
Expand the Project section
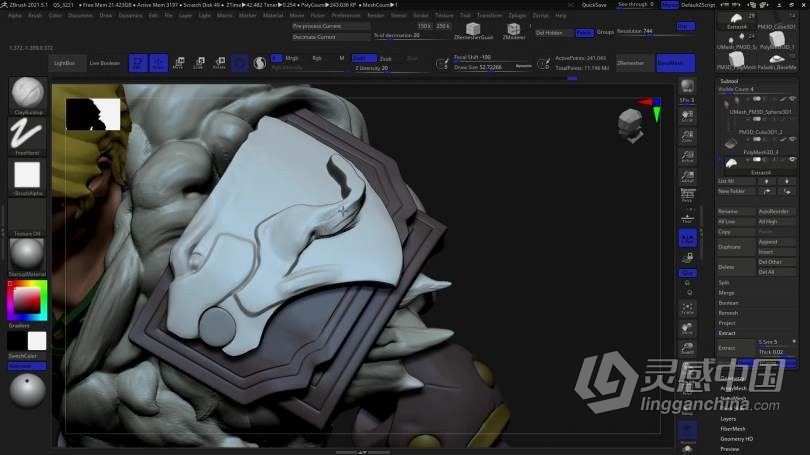tap(726, 323)
